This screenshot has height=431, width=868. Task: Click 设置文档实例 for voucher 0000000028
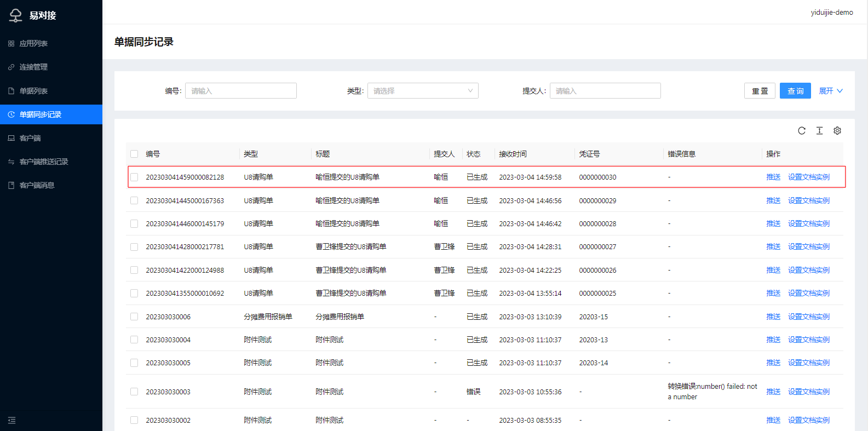[809, 223]
